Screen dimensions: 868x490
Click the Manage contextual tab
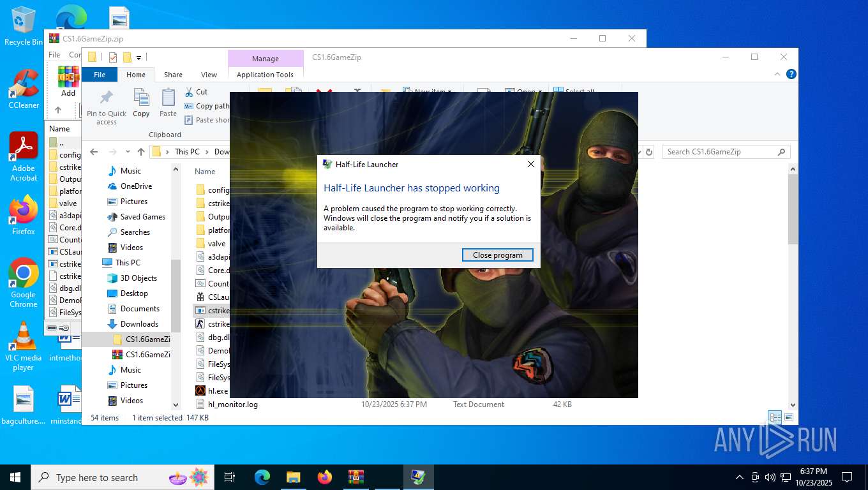[x=265, y=59]
